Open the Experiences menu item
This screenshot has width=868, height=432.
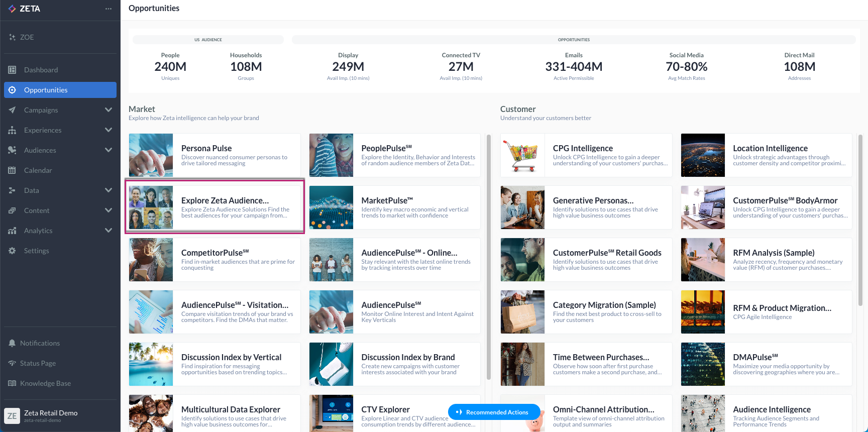(43, 130)
